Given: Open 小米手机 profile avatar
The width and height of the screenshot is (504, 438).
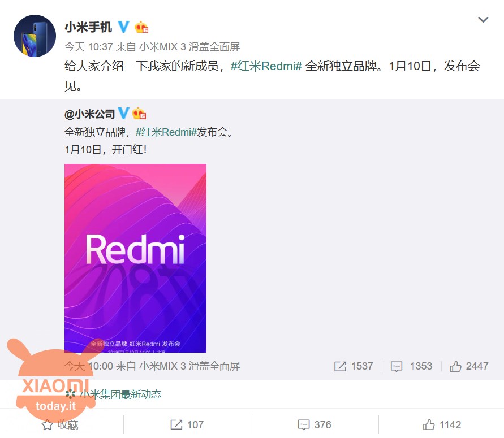Looking at the screenshot, I should pyautogui.click(x=35, y=36).
